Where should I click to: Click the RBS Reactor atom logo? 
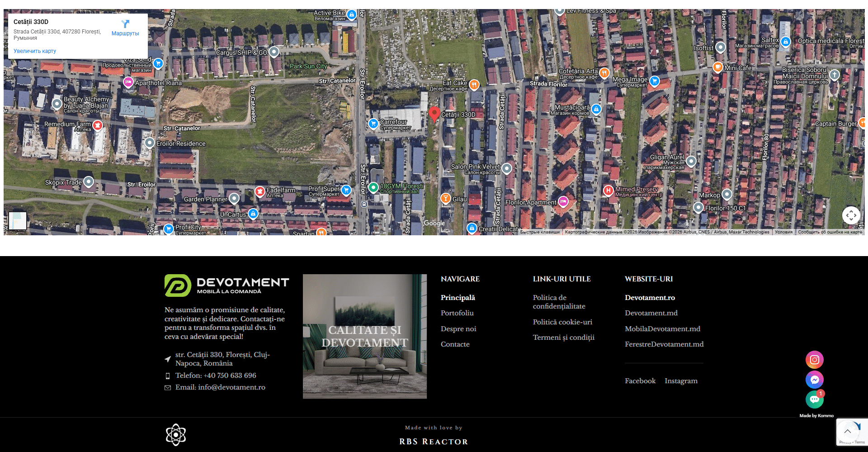(x=176, y=435)
